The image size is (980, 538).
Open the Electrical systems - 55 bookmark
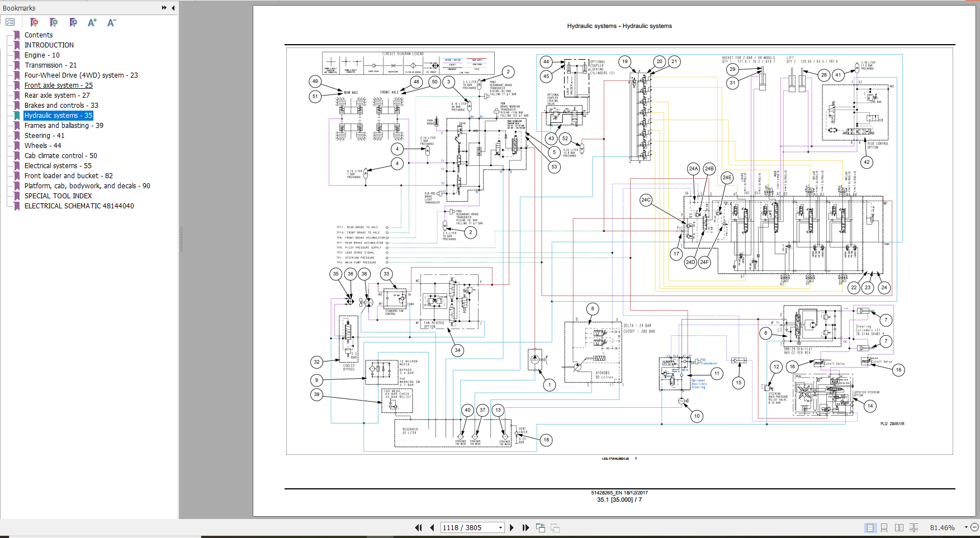pos(58,166)
